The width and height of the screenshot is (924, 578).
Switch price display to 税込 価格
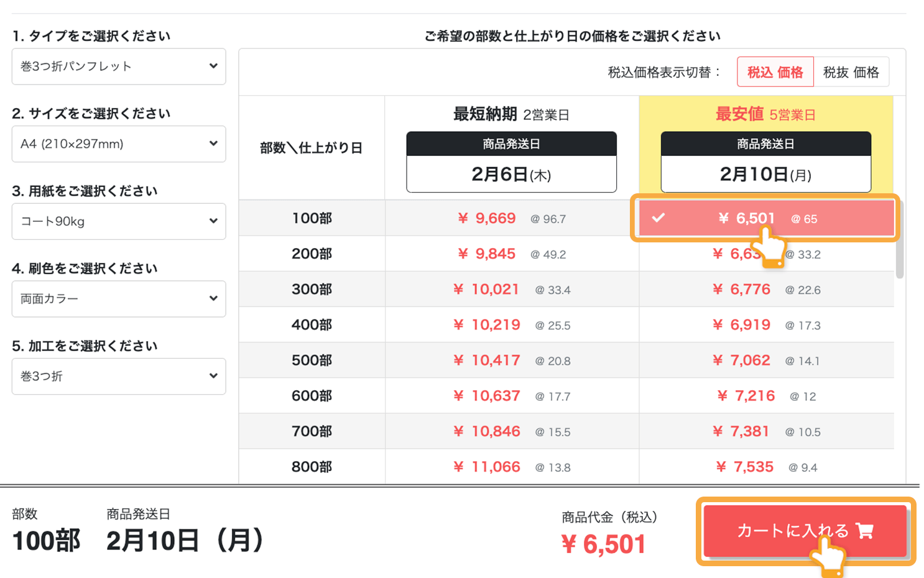(774, 71)
